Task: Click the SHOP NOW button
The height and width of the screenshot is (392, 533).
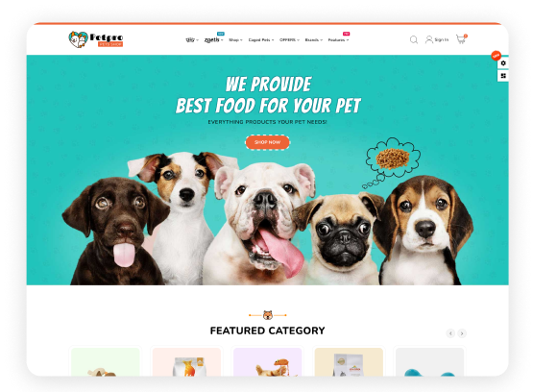Action: 268,142
